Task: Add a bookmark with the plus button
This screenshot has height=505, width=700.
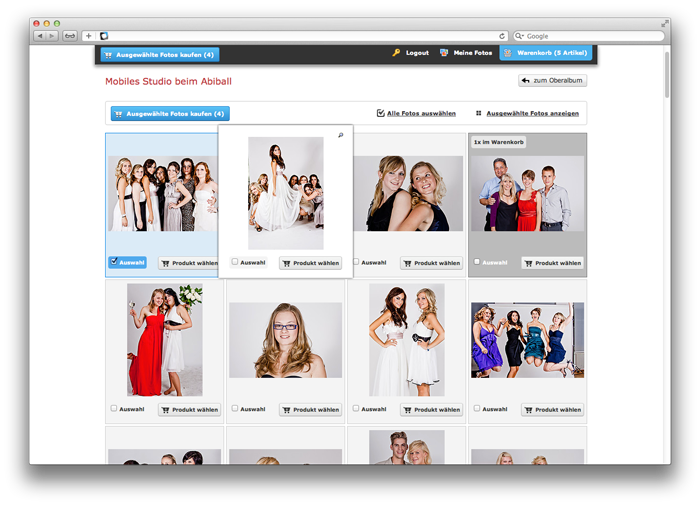Action: point(88,36)
